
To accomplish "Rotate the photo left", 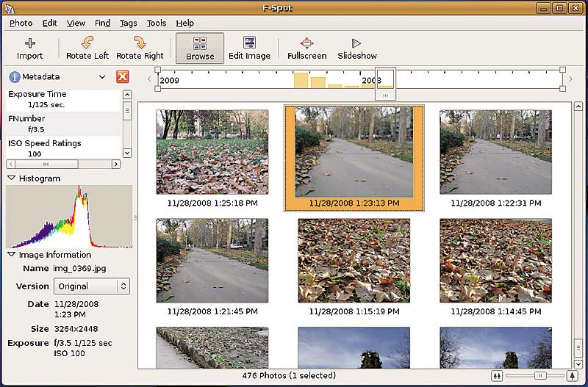I will [x=87, y=48].
